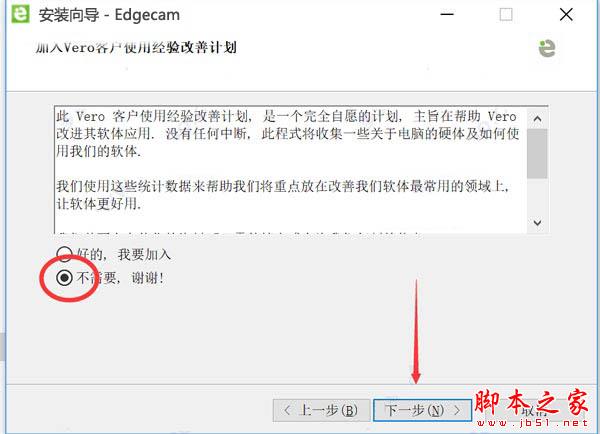Click the scroll up arrow of license text

537,119
